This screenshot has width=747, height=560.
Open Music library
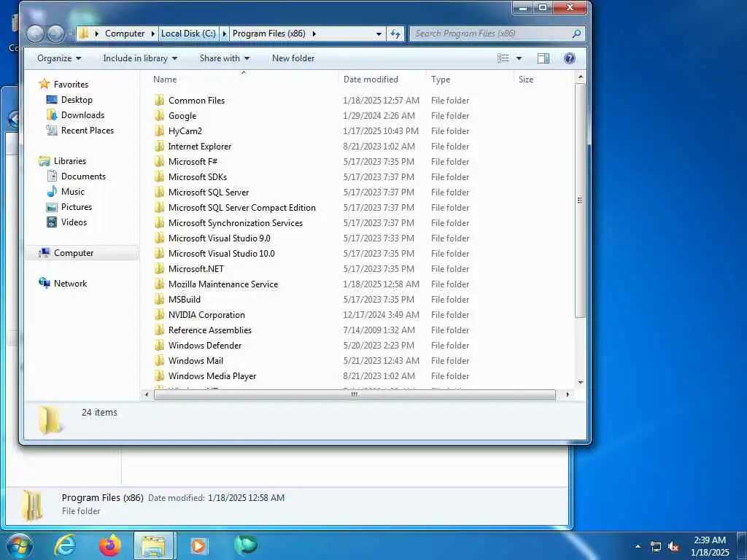click(72, 192)
